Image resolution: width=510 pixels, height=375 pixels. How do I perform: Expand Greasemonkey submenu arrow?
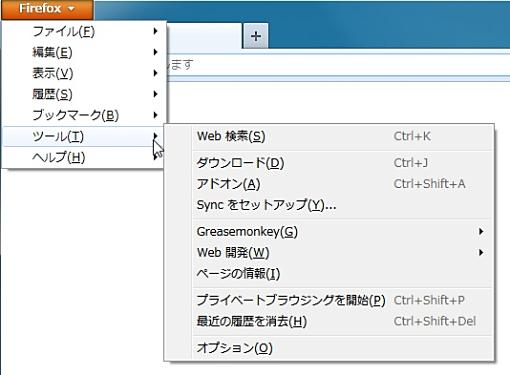[481, 231]
